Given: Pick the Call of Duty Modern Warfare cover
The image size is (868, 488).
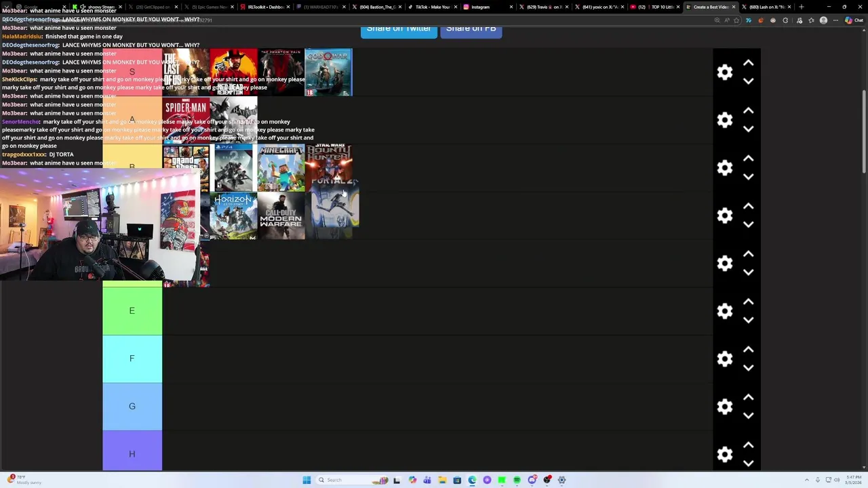Looking at the screenshot, I should [281, 216].
